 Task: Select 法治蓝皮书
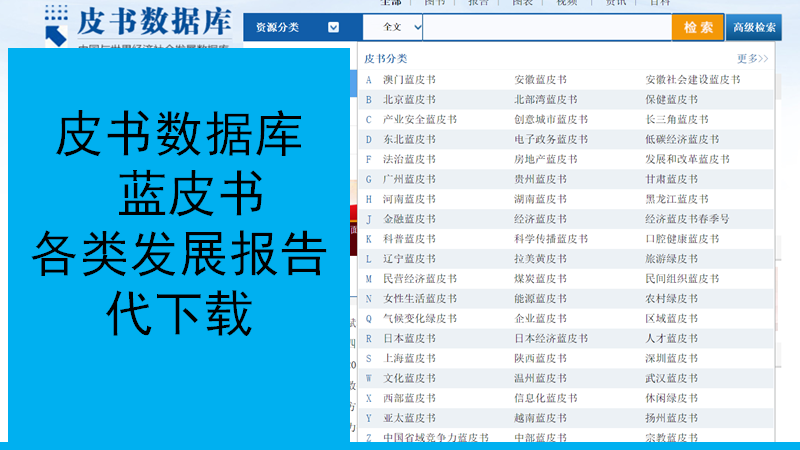point(409,159)
